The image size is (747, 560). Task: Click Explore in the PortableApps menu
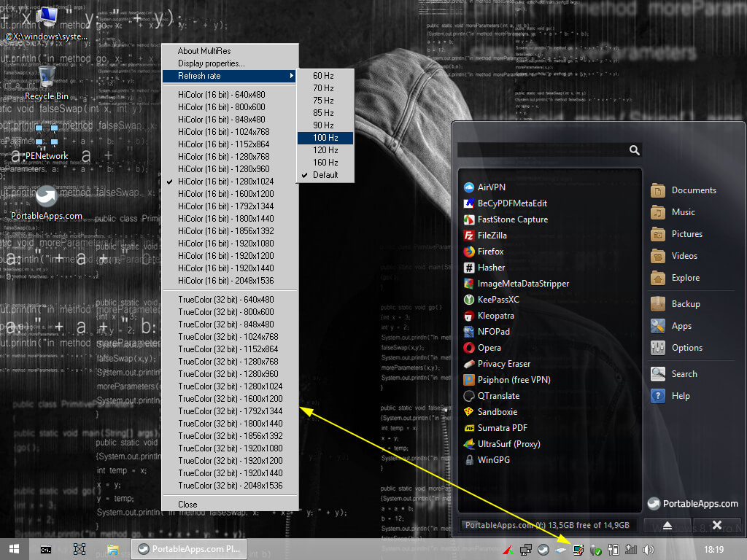tap(675, 278)
